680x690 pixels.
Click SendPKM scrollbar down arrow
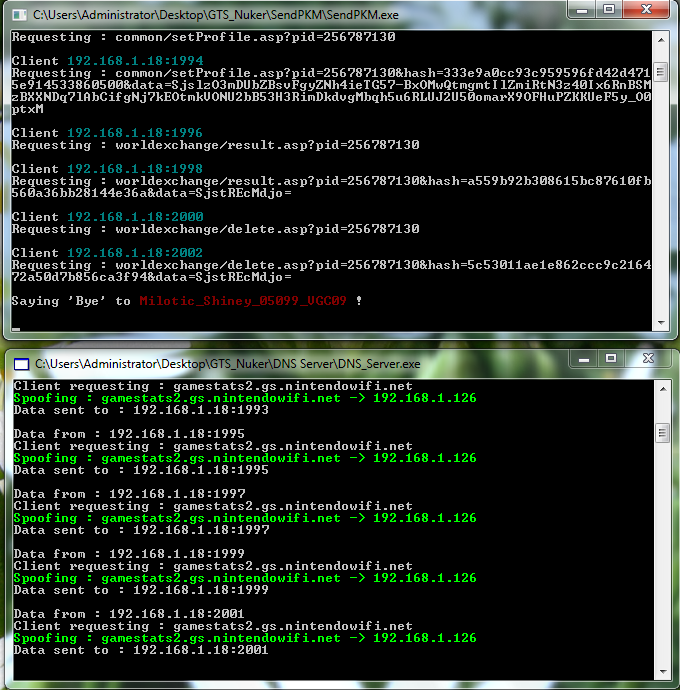click(x=660, y=323)
